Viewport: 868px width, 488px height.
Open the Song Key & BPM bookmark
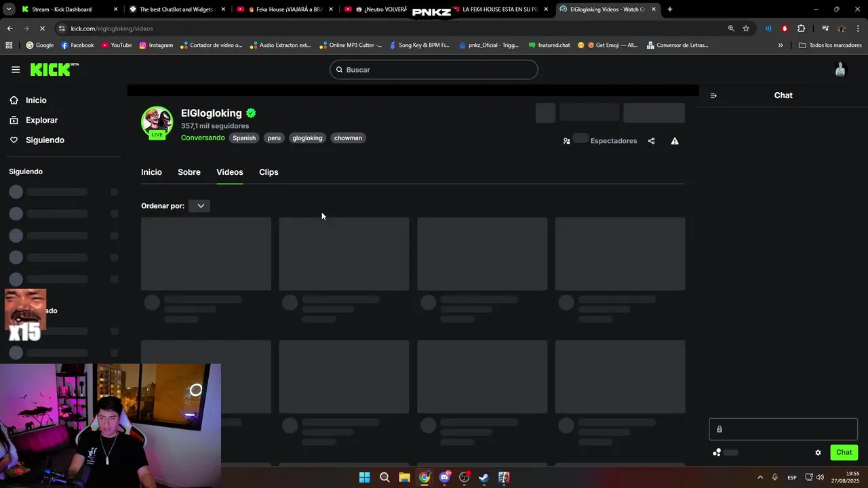pyautogui.click(x=419, y=45)
